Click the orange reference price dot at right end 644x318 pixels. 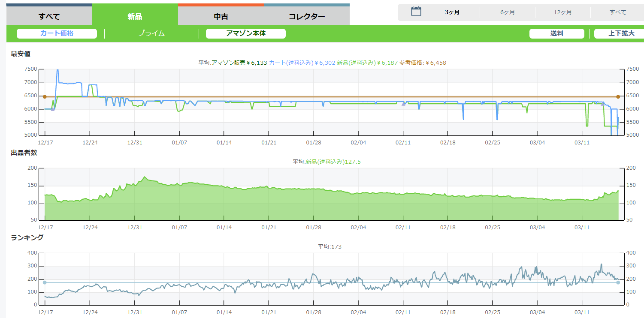[618, 97]
